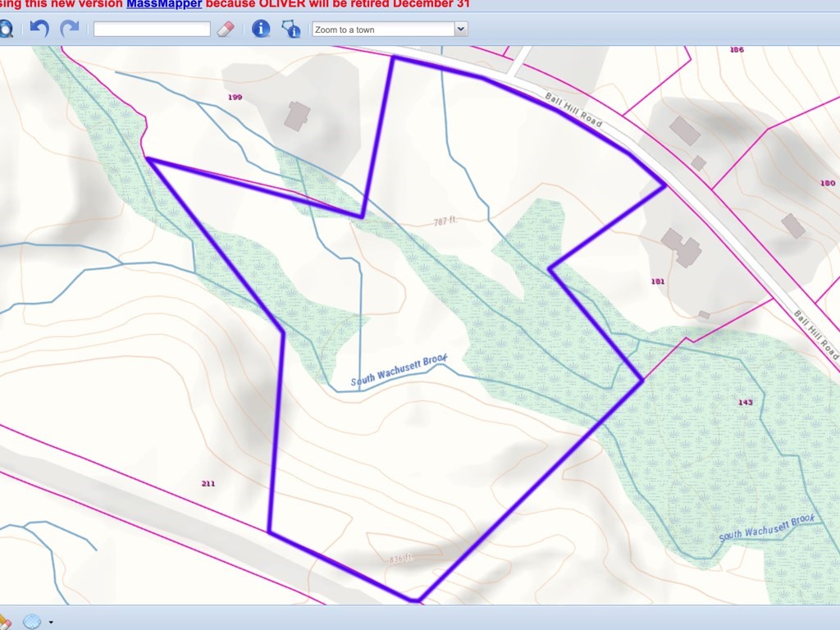Open the MassMapper link in banner
840x630 pixels.
click(x=164, y=4)
